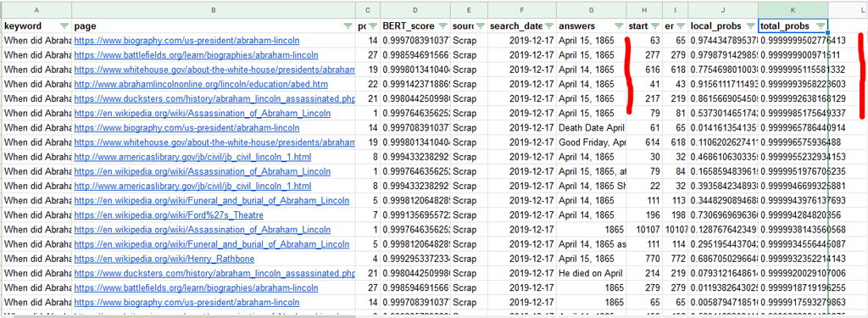Select cell with value 22 in column C
Screen dimensions: 868x318
pyautogui.click(x=368, y=84)
